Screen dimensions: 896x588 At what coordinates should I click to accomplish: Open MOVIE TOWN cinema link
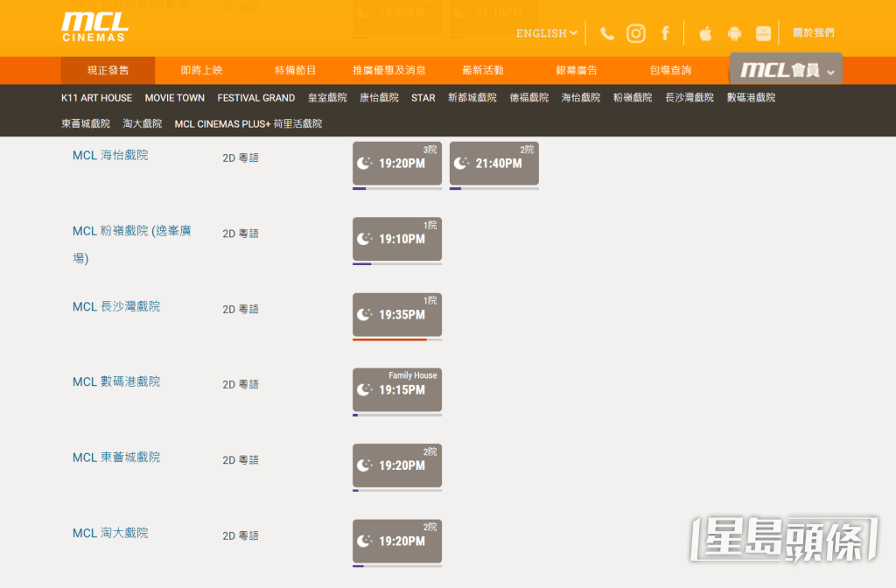tap(175, 98)
